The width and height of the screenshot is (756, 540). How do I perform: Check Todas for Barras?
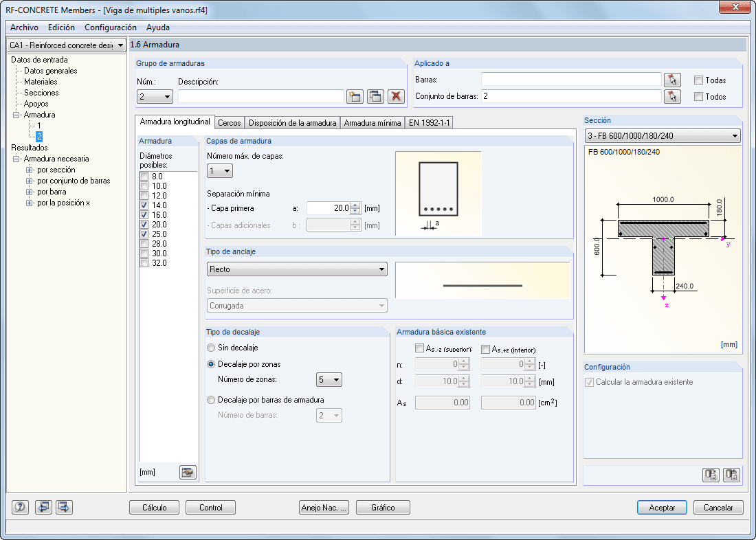[698, 80]
